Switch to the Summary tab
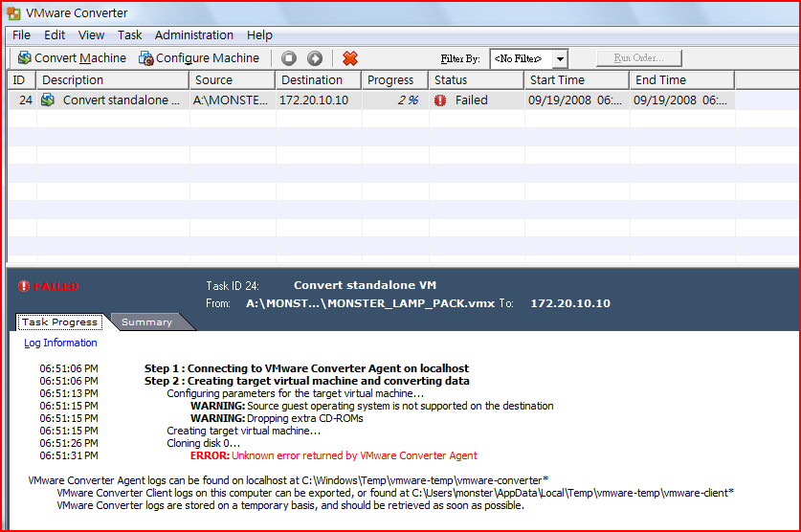This screenshot has width=801, height=532. click(x=147, y=322)
